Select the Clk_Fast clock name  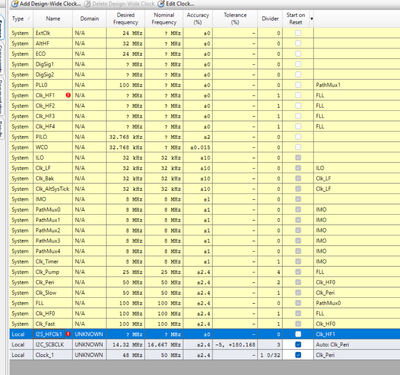pyautogui.click(x=45, y=324)
